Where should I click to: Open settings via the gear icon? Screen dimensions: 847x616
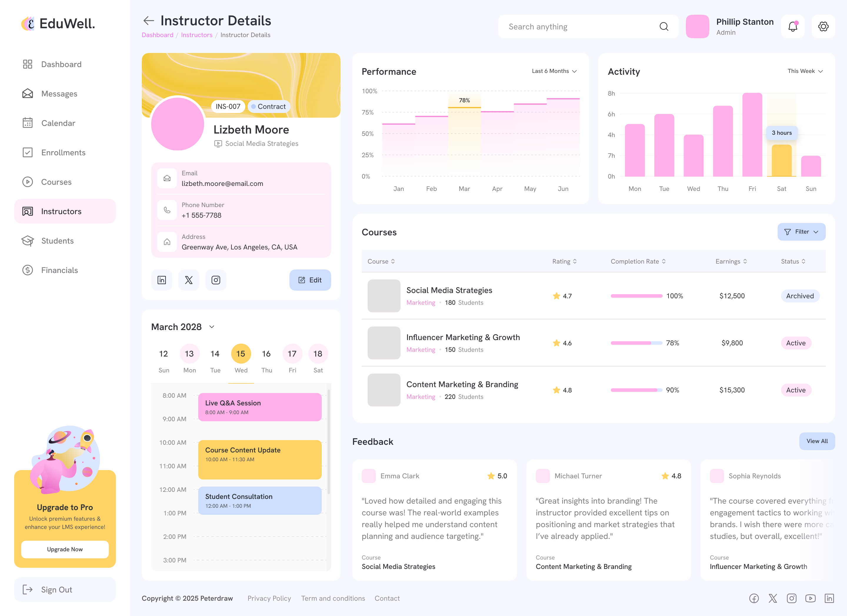(x=823, y=26)
